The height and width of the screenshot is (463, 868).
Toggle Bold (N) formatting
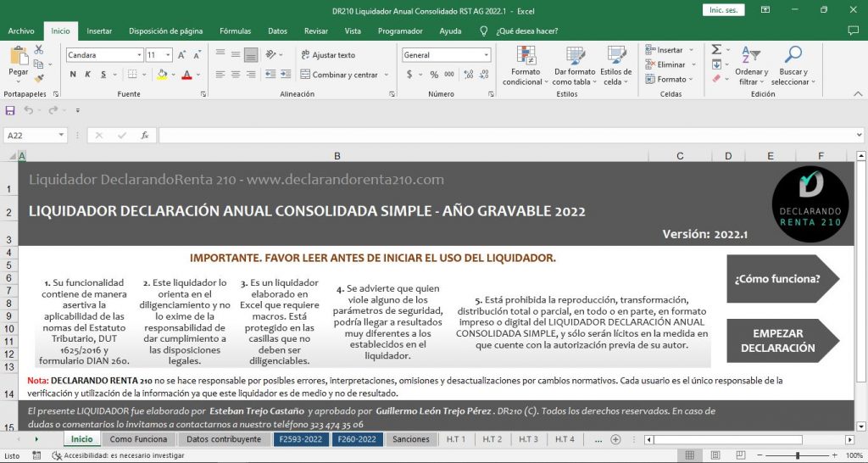(73, 75)
